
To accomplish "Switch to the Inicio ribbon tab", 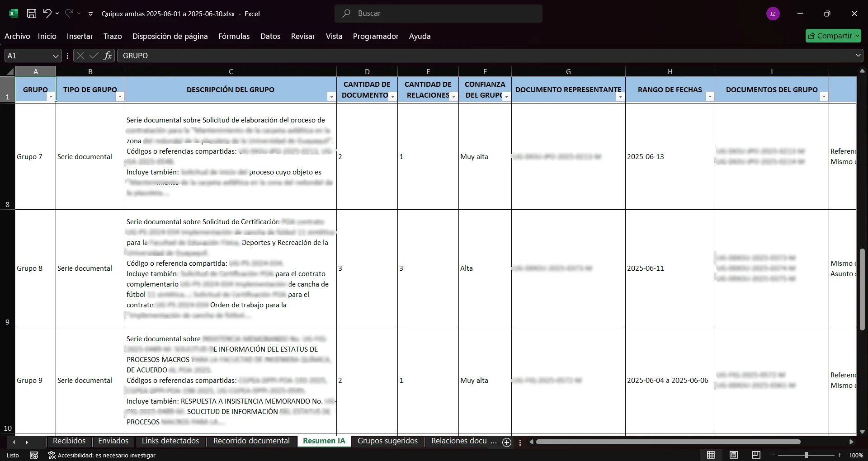I will click(x=47, y=36).
